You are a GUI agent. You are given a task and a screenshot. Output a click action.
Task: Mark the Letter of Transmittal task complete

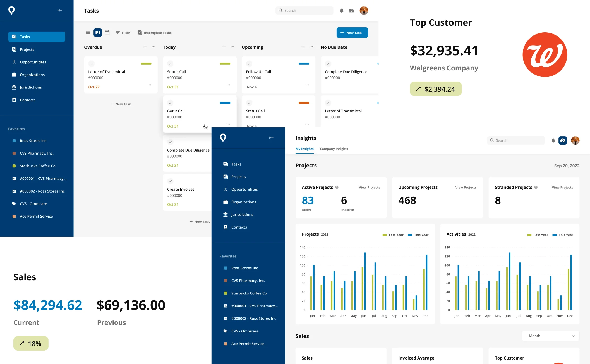point(92,64)
